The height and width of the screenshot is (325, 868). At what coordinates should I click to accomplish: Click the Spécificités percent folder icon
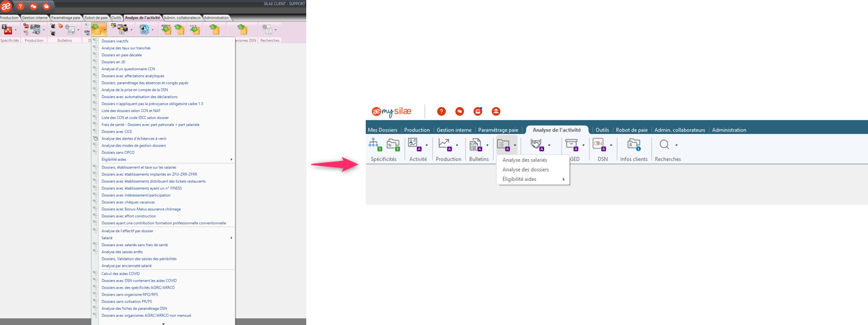pos(393,145)
